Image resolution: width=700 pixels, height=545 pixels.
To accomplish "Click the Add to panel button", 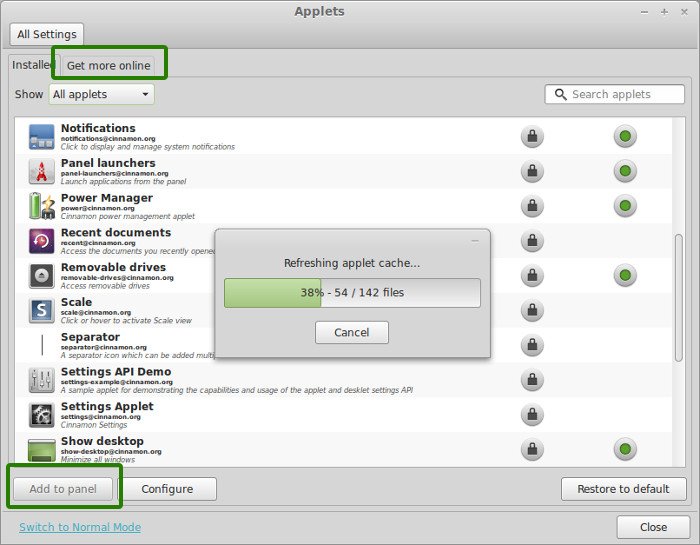I will pos(63,489).
